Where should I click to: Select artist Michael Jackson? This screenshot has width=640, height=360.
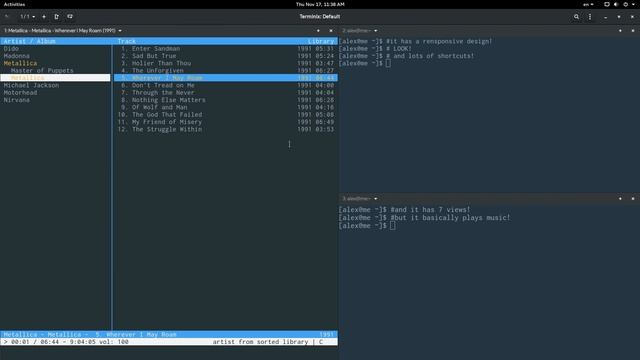pyautogui.click(x=31, y=85)
